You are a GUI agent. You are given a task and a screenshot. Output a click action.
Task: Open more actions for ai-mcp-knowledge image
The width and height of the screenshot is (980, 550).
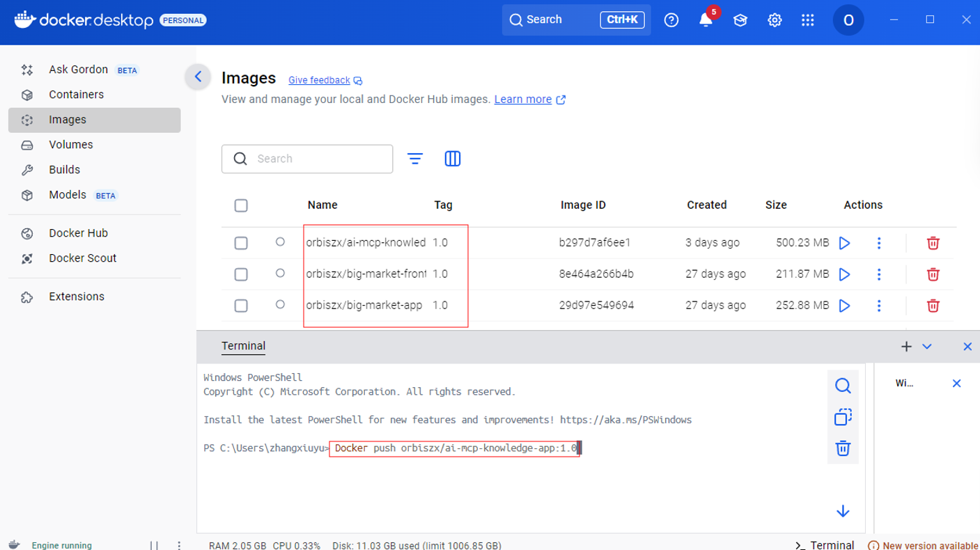pyautogui.click(x=879, y=243)
